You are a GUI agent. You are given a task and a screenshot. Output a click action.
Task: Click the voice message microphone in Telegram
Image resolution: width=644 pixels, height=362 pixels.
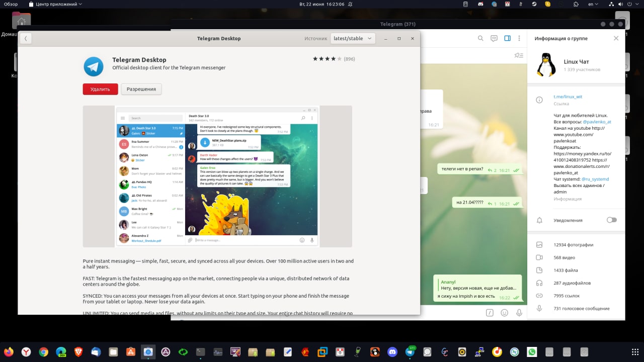(x=518, y=313)
